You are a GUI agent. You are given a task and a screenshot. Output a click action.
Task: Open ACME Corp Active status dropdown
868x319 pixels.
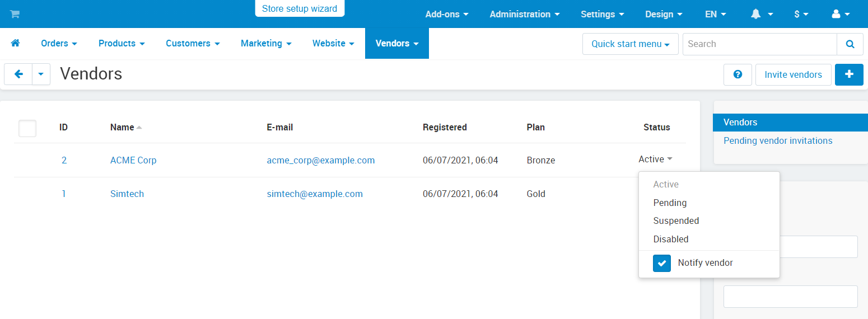pos(655,159)
